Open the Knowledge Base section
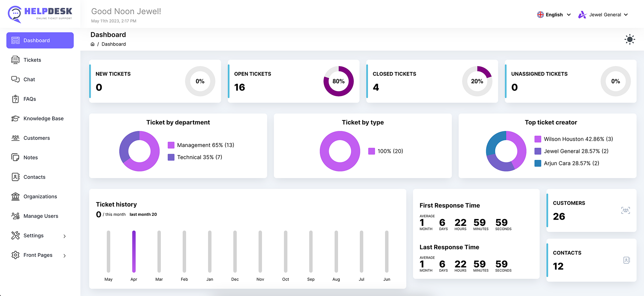Viewport: 644px width, 296px height. point(43,118)
